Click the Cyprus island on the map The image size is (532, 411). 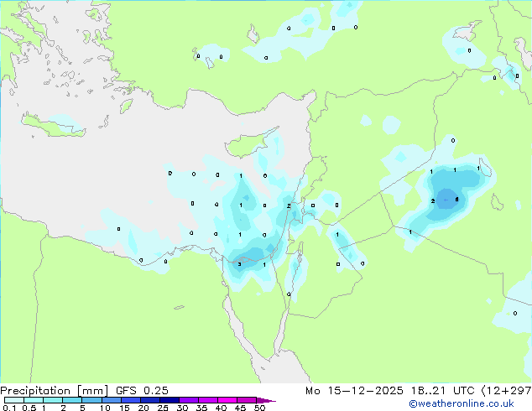[x=248, y=143]
